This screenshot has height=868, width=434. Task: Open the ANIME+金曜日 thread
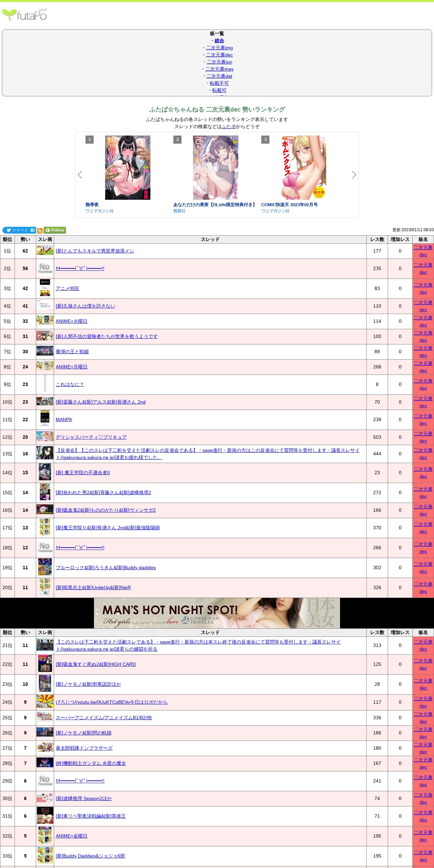[x=72, y=836]
